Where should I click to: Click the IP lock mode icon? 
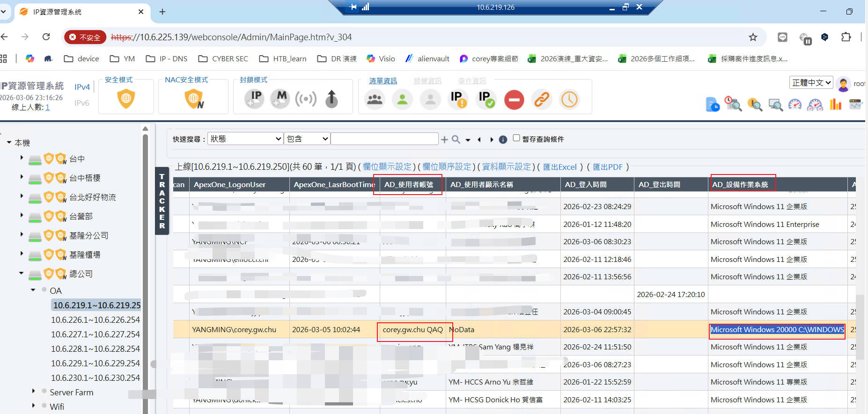[254, 99]
